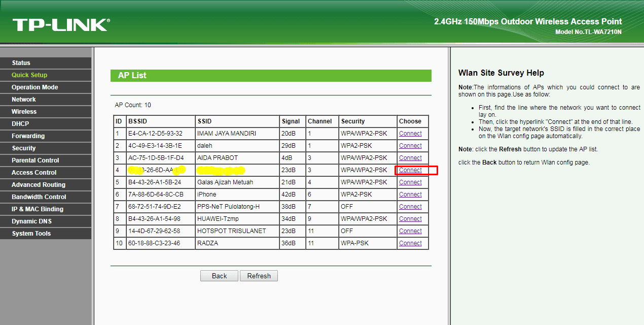Click the 42dB signal value
This screenshot has width=644, height=325.
[290, 194]
